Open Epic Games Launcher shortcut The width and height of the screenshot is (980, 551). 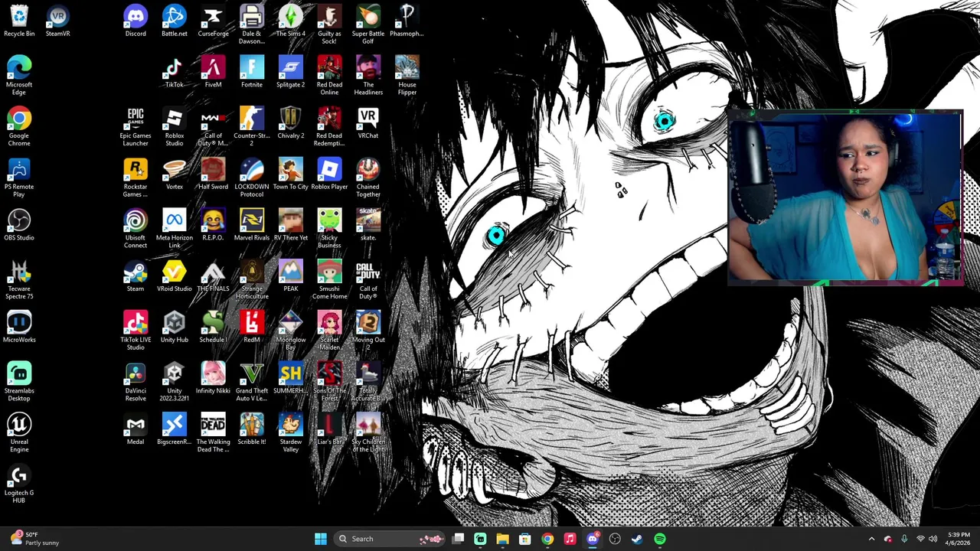point(136,126)
